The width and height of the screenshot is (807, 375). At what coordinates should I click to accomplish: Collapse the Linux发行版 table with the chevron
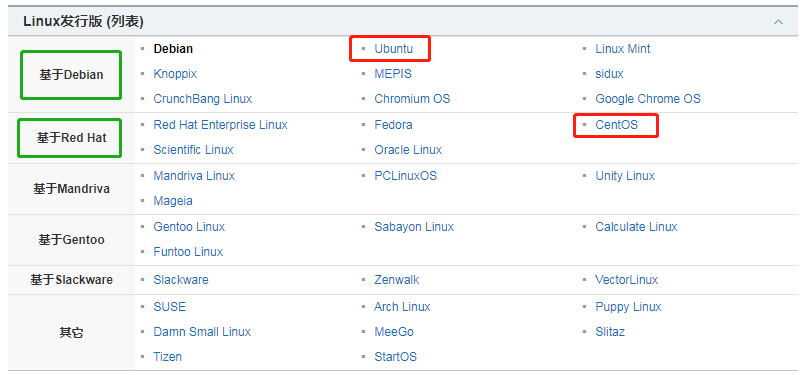coord(778,22)
